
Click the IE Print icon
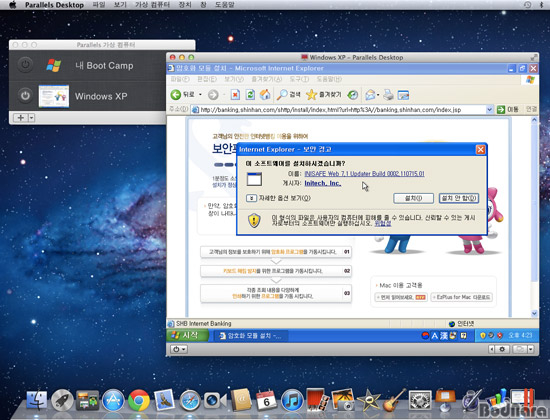pos(388,94)
